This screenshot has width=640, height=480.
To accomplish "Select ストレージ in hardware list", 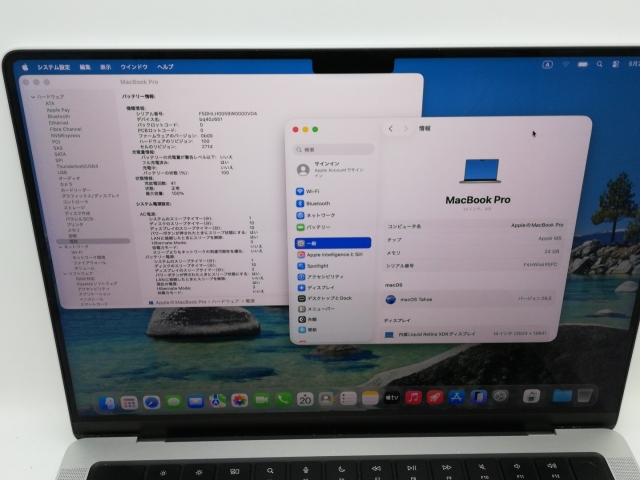I will (74, 208).
